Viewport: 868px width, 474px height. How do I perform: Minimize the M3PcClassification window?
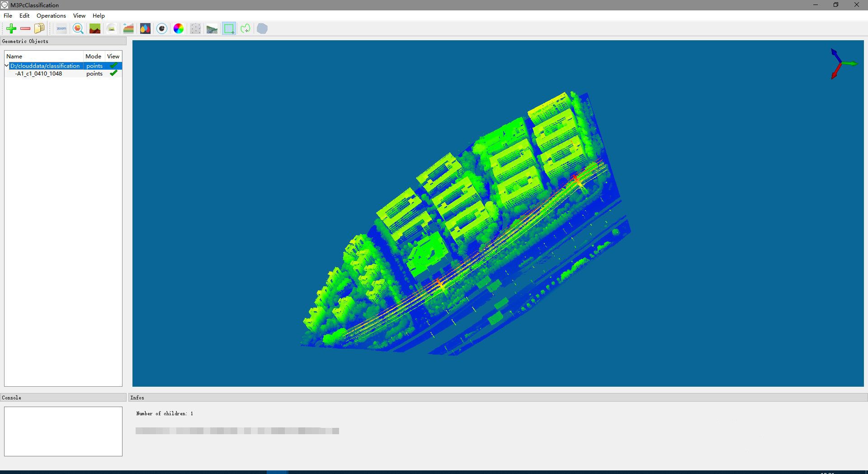pos(816,5)
